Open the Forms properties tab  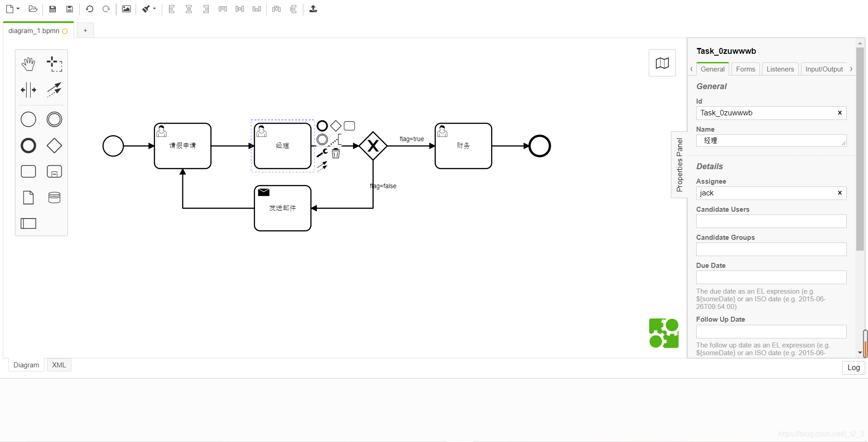point(745,69)
